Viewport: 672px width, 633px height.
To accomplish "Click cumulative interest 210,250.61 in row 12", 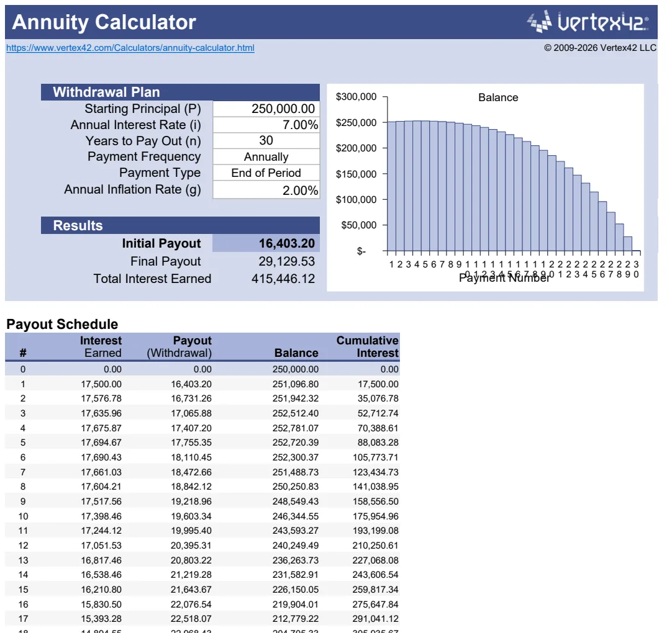I will click(x=375, y=545).
